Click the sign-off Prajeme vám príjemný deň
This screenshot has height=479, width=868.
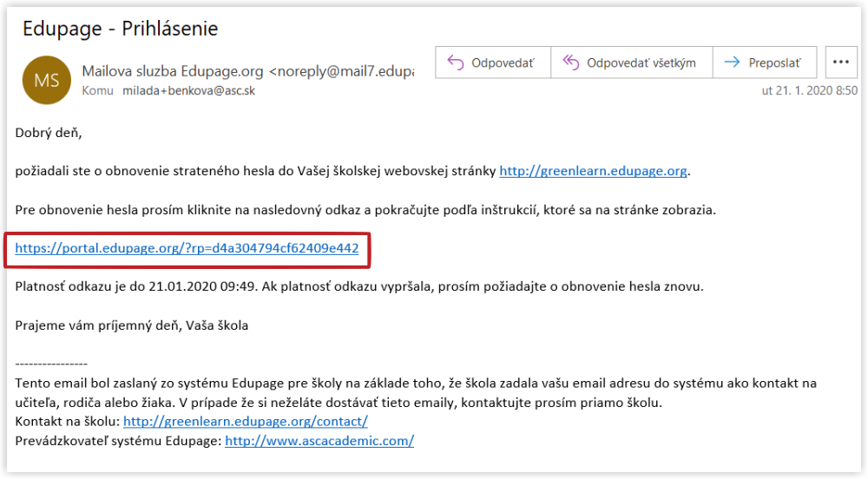132,325
